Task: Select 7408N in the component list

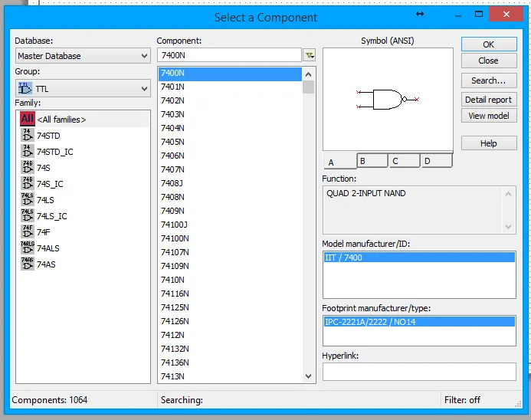Action: point(172,197)
